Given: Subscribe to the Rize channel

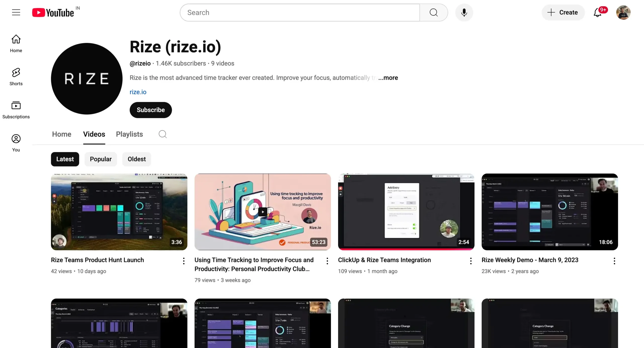Looking at the screenshot, I should point(151,110).
